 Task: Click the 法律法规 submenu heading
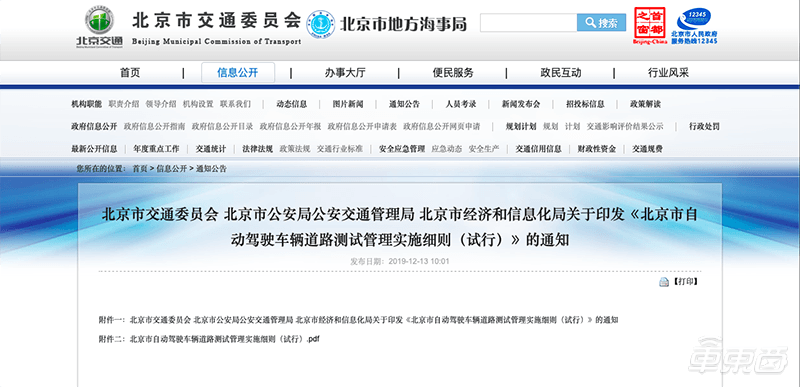258,149
